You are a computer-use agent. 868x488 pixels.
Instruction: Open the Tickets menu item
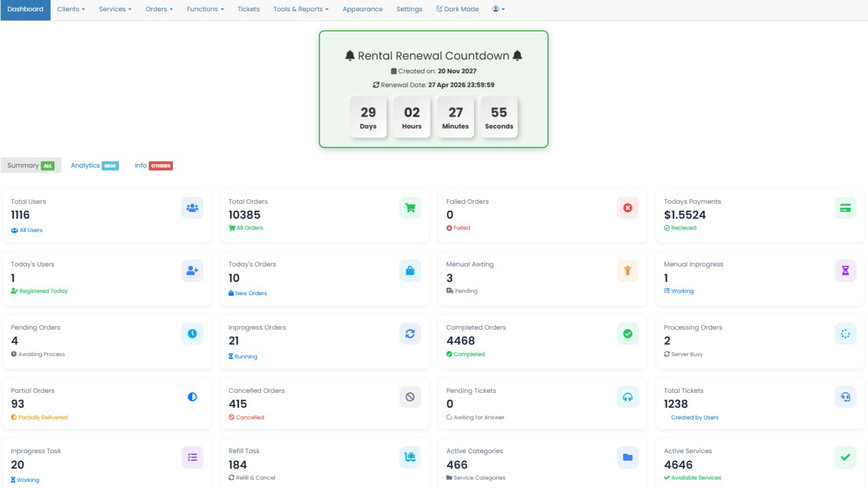pyautogui.click(x=248, y=9)
